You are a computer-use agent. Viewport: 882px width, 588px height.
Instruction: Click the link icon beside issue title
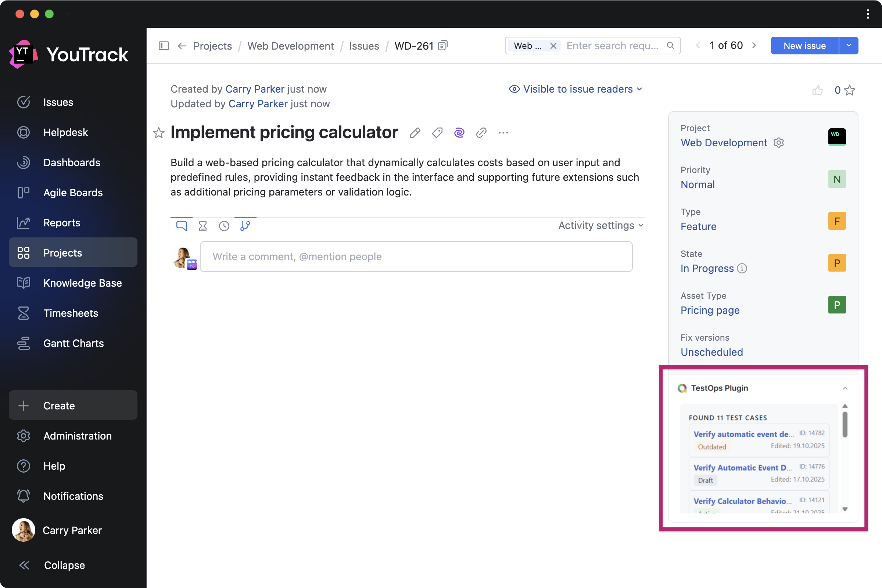(481, 133)
